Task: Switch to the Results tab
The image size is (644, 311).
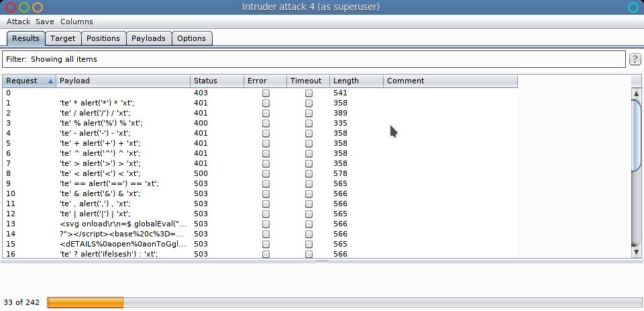Action: click(x=26, y=38)
